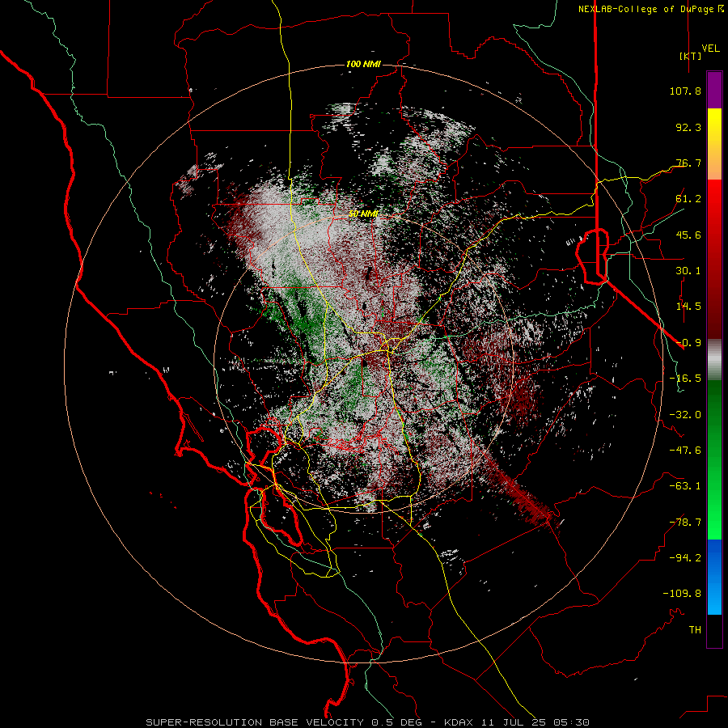
Task: Select the 30.1 velocity legend value
Action: tap(688, 271)
